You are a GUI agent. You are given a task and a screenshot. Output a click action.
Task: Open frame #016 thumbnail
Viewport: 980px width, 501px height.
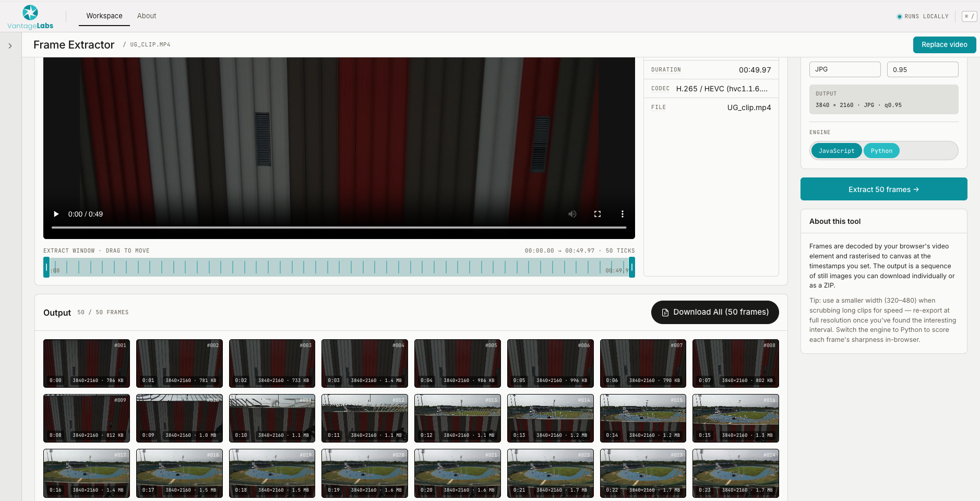(x=736, y=418)
